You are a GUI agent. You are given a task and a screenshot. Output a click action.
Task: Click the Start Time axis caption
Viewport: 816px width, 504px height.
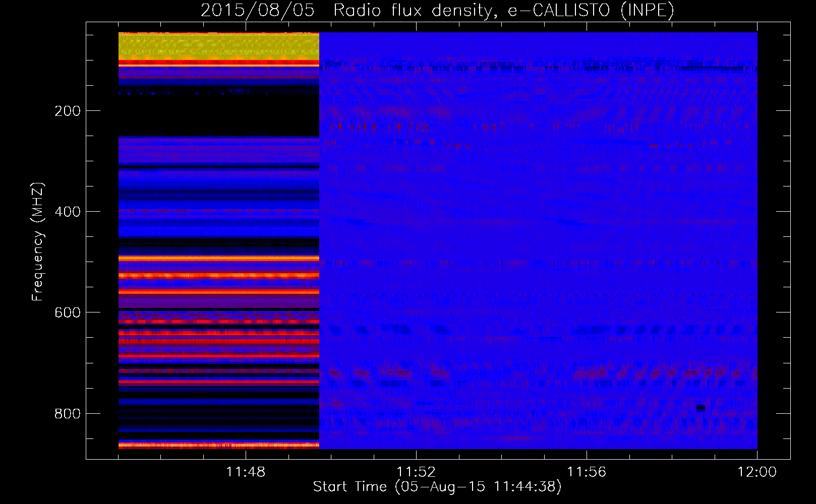(x=437, y=487)
